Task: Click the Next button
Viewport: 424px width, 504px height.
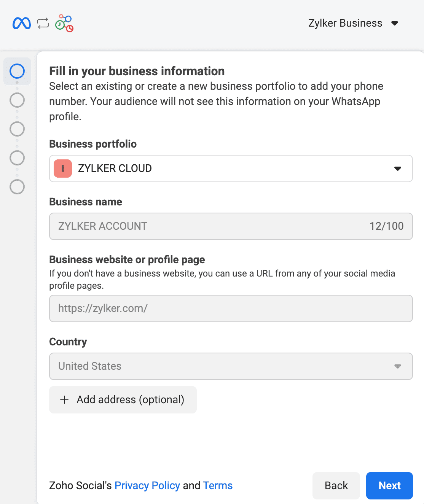Action: coord(389,485)
